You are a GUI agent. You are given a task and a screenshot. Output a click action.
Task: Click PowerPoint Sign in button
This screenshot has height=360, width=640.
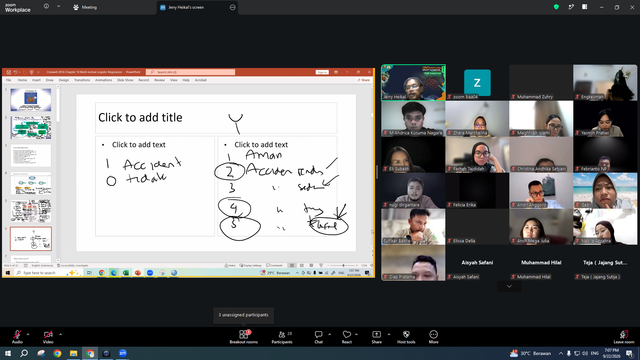coord(322,72)
